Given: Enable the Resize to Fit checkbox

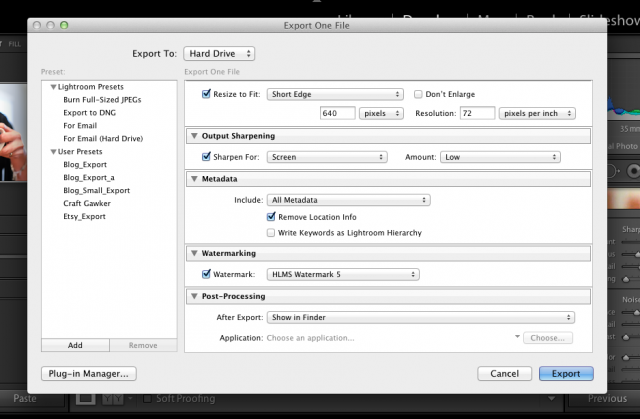Looking at the screenshot, I should [x=206, y=94].
